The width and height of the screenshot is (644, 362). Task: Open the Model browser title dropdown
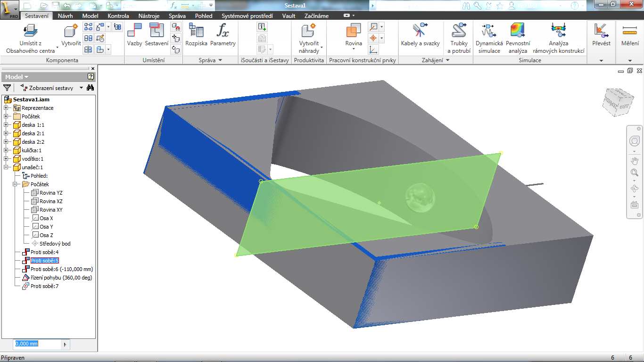[x=17, y=77]
